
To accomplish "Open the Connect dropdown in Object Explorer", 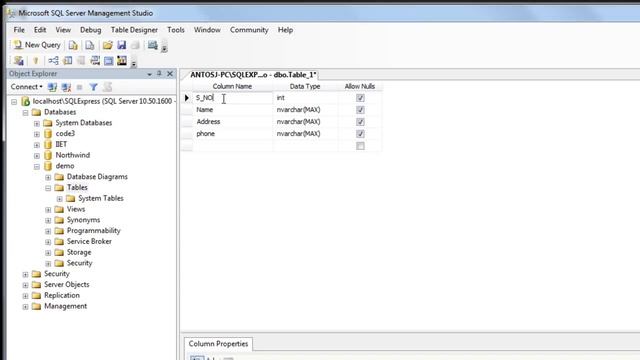I will [27, 87].
